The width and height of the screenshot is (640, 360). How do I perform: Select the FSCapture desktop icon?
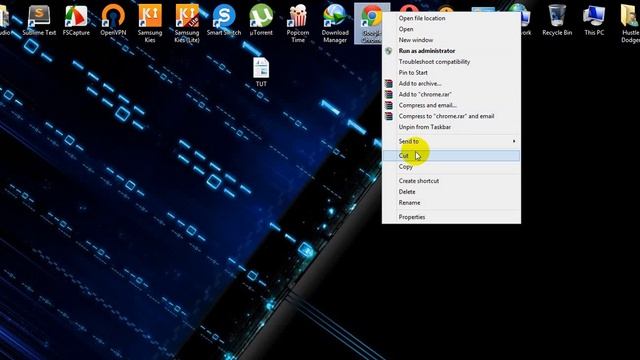tap(76, 20)
